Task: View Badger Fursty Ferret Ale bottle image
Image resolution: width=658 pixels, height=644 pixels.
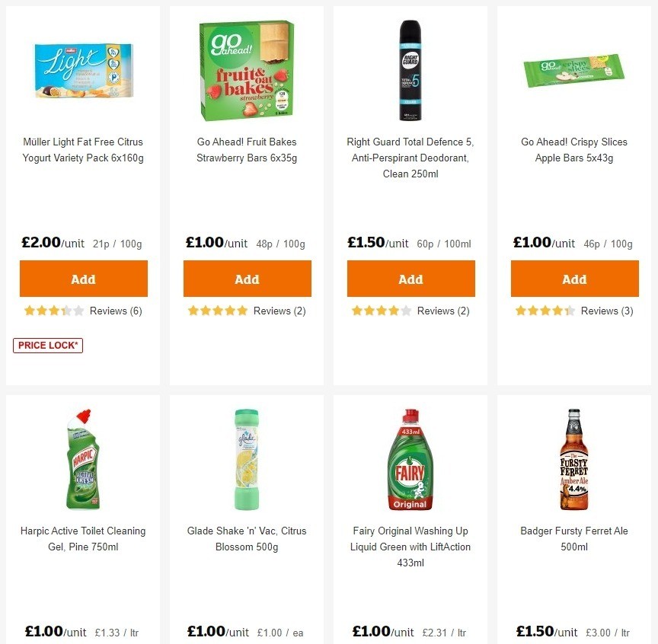Action: click(574, 458)
